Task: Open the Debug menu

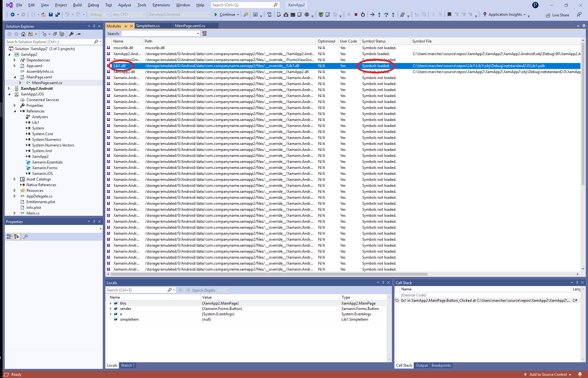Action: [x=93, y=5]
